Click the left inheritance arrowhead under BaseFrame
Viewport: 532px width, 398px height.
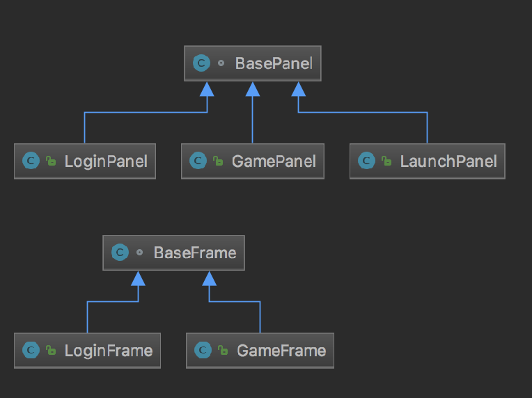(x=138, y=278)
